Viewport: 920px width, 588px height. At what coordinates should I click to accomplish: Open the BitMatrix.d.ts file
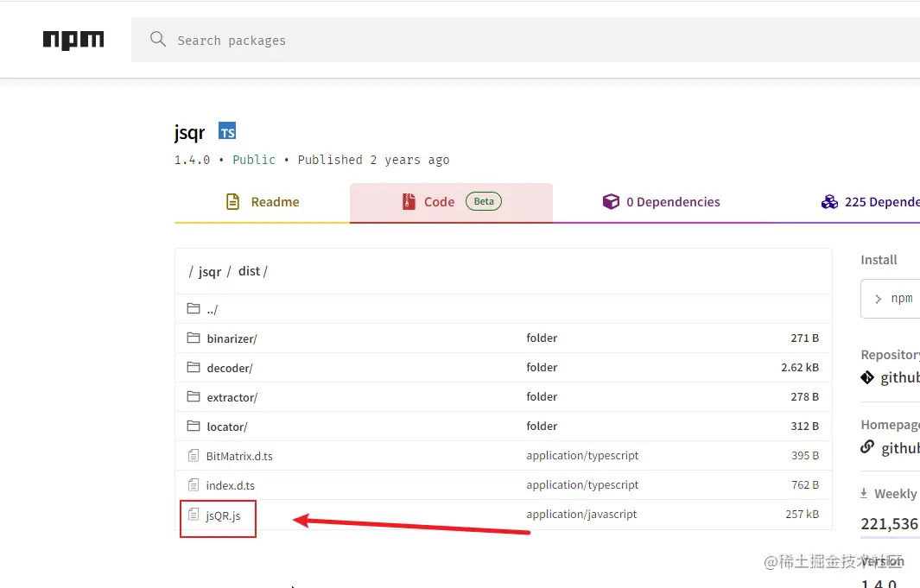(239, 456)
